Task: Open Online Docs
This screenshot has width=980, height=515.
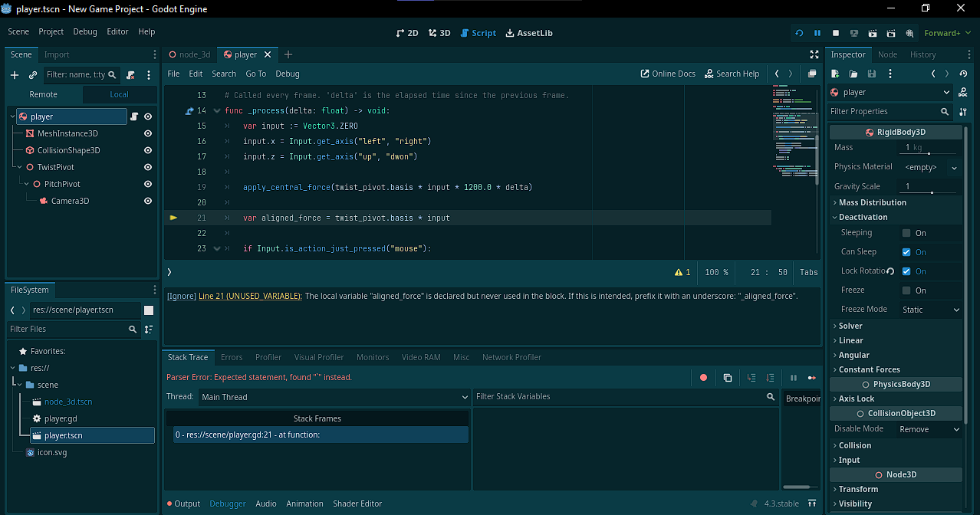Action: (x=668, y=74)
